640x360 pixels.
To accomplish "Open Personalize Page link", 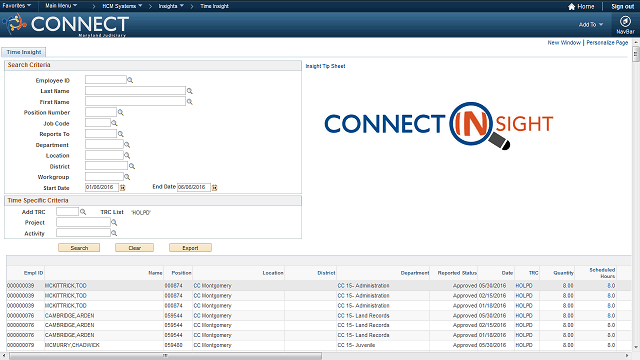I will (x=607, y=42).
